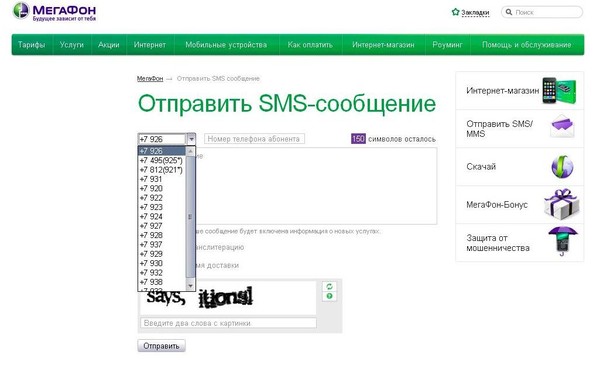Pick prefix +7 928

(162, 235)
